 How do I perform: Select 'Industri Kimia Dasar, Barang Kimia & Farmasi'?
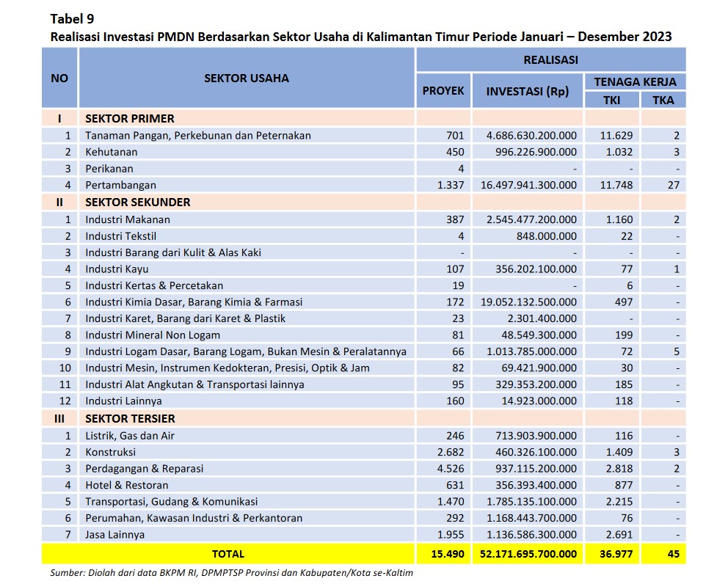pyautogui.click(x=194, y=302)
